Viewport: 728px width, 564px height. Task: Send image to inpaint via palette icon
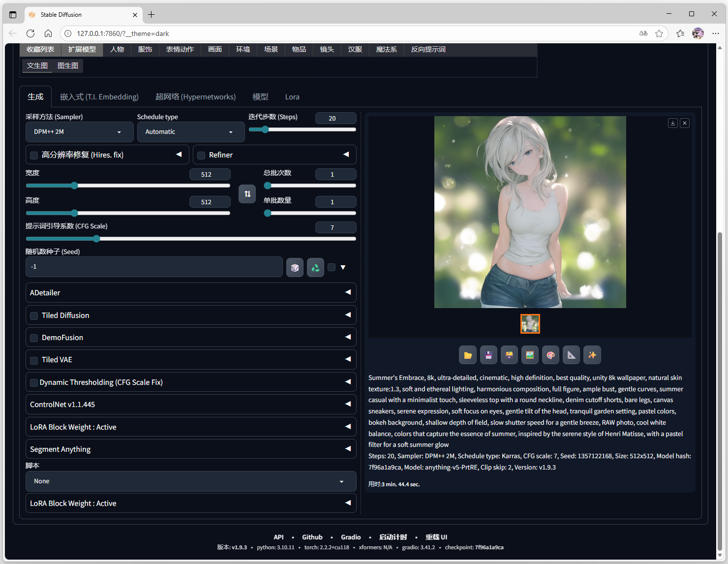click(550, 355)
